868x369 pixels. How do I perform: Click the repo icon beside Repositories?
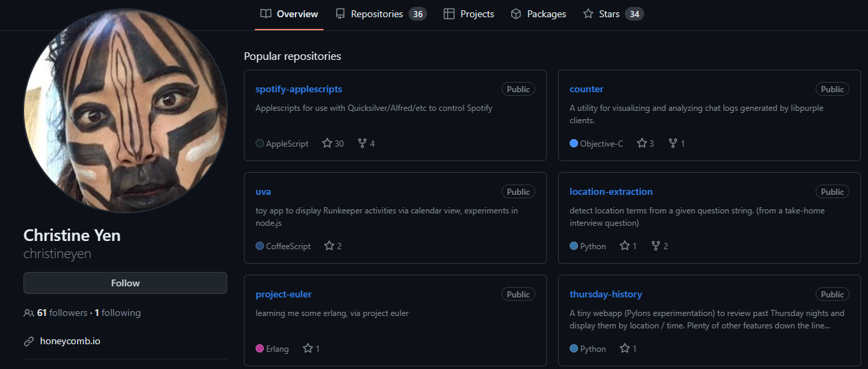coord(340,14)
